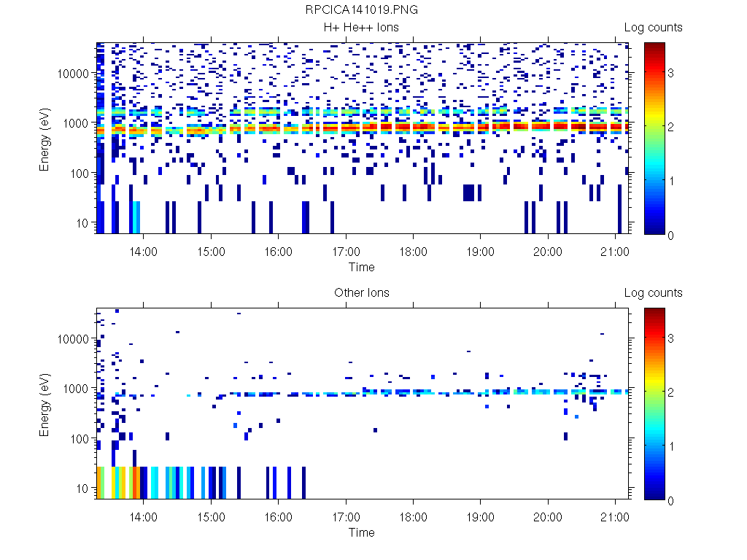Click the 10000 energy tick on the upper plot
The width and height of the screenshot is (747, 560).
click(x=75, y=74)
